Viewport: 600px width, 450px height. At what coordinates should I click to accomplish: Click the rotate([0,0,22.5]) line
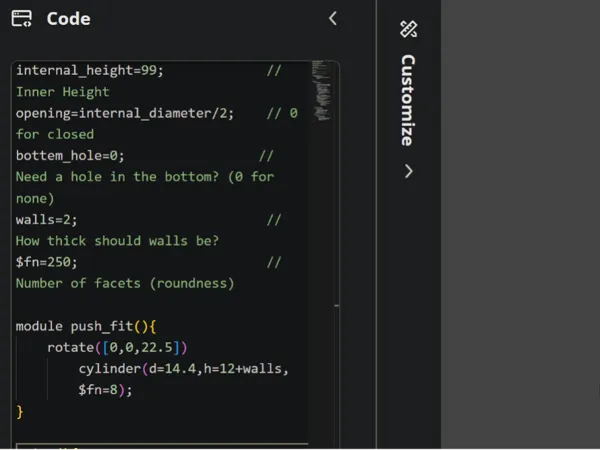117,347
